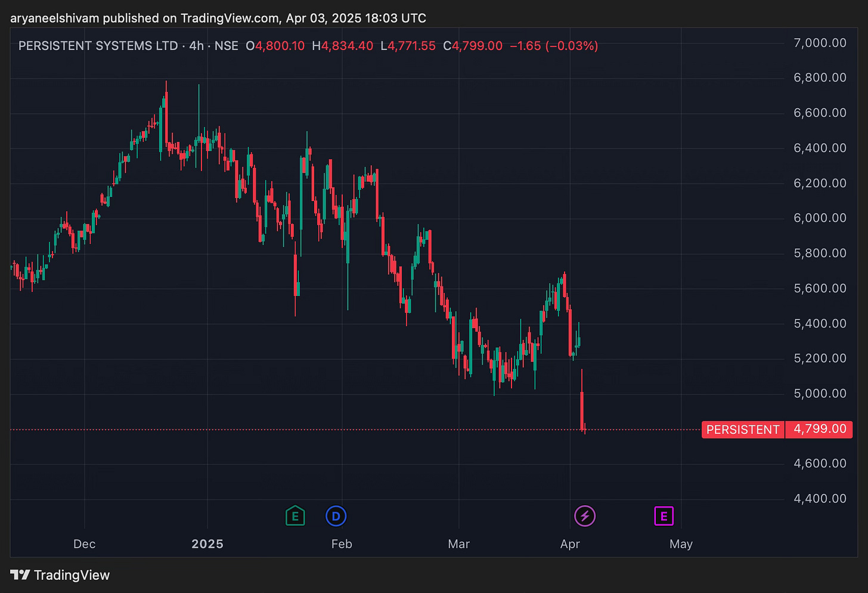Click the change value −1.65 (−0.03%)
868x593 pixels.
[554, 46]
